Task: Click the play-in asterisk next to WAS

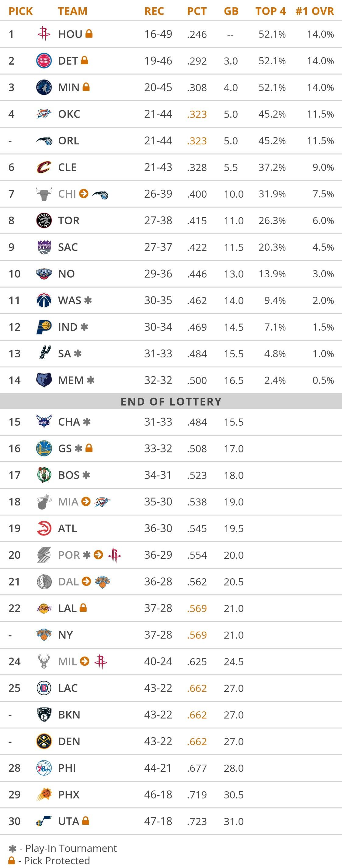Action: click(88, 300)
